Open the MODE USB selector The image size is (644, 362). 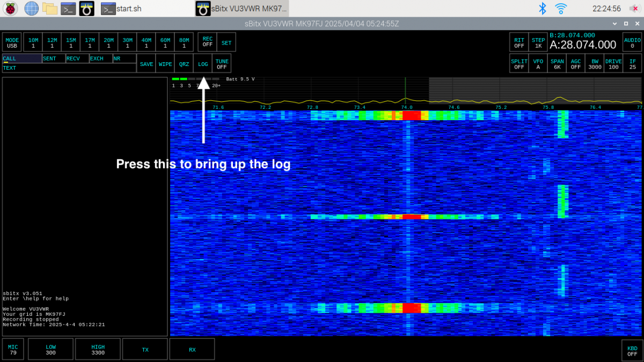(12, 42)
